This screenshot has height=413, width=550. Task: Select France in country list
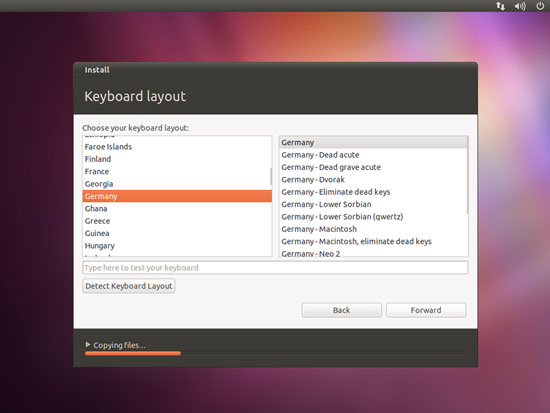pos(177,172)
